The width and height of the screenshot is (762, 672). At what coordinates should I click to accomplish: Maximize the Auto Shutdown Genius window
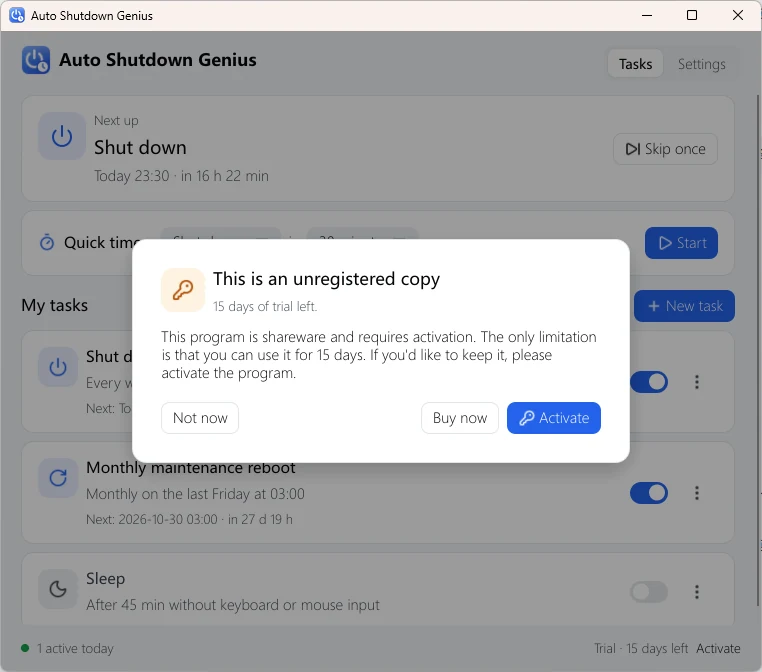click(x=692, y=16)
